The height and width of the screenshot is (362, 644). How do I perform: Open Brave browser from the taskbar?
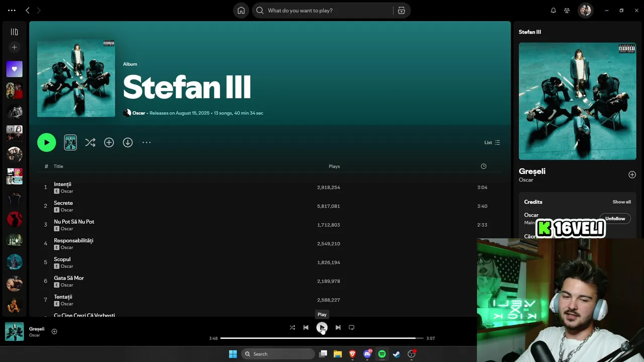coord(352,354)
